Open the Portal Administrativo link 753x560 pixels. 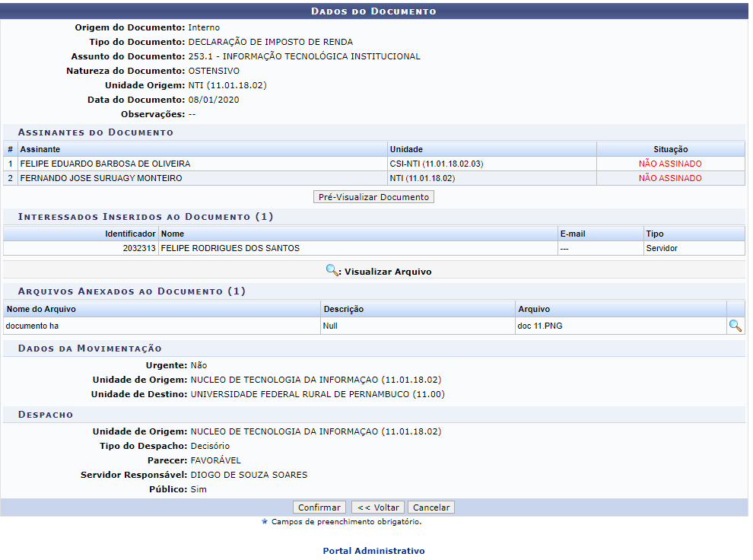point(373,550)
